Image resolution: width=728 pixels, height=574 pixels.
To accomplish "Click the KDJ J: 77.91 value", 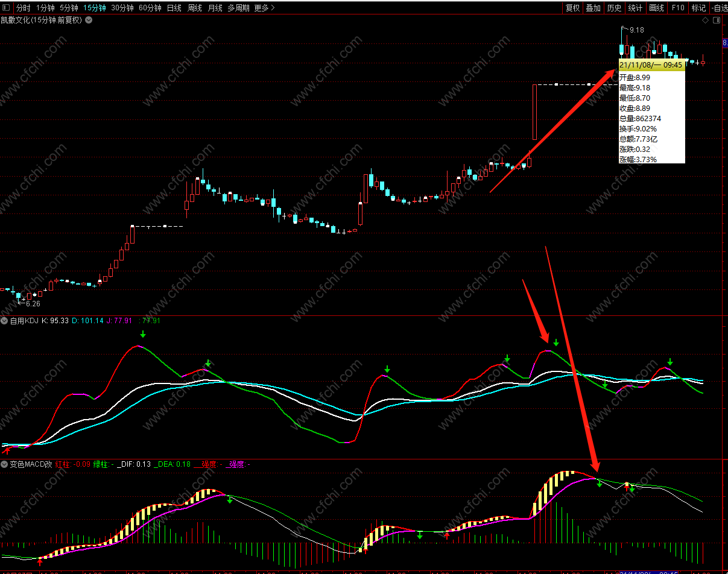I will (x=119, y=321).
